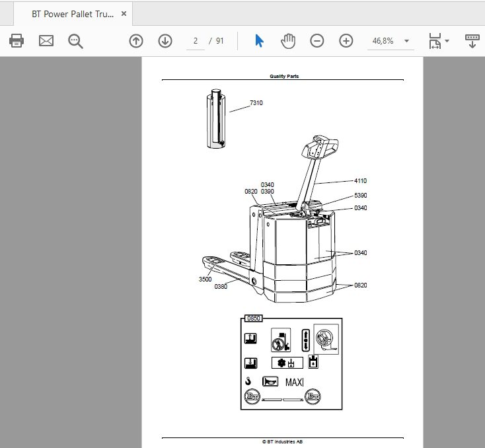The image size is (485, 448).
Task: Select the BT Power Pallet Tru... tab
Action: (73, 14)
